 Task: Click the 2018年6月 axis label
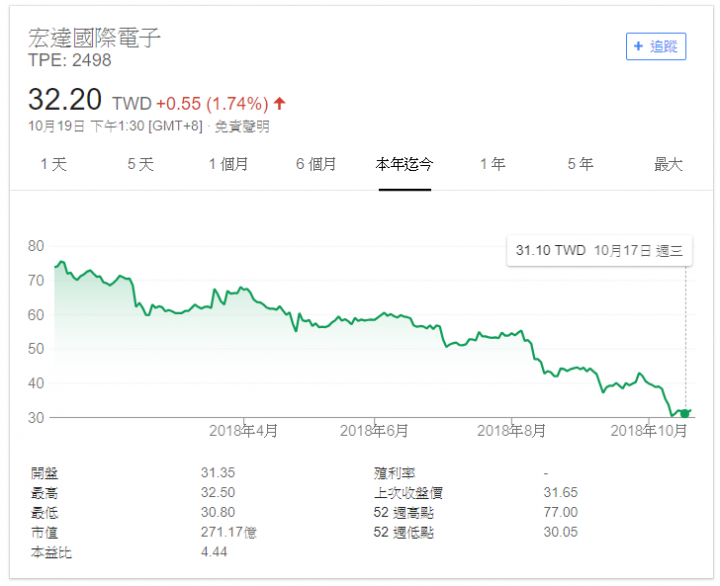click(374, 431)
